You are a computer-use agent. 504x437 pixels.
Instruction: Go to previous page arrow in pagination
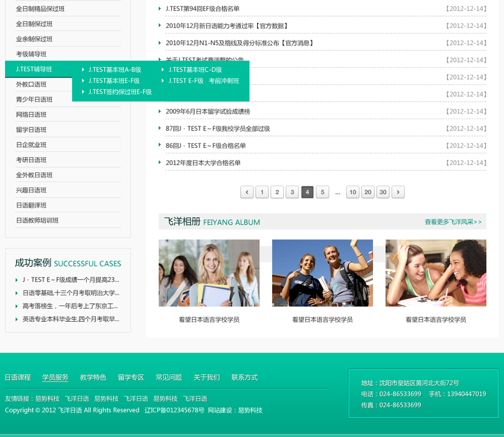pos(247,192)
